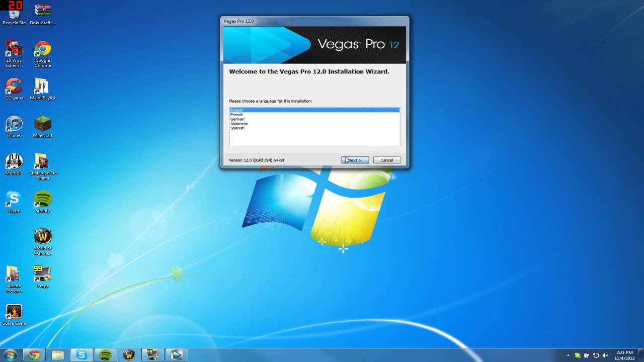Screen dimensions: 644x362
Task: Select the Minecraft desktop icon
Action: click(43, 127)
